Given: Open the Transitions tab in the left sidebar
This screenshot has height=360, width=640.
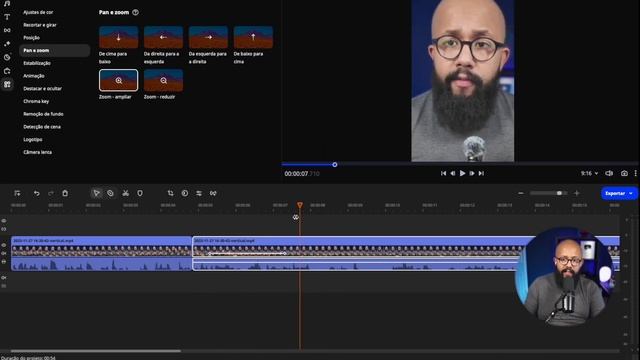Looking at the screenshot, I should point(7,30).
